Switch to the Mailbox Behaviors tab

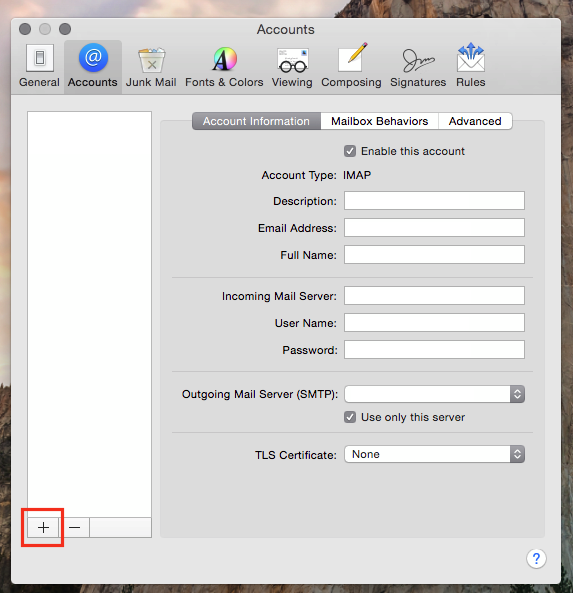[x=379, y=121]
